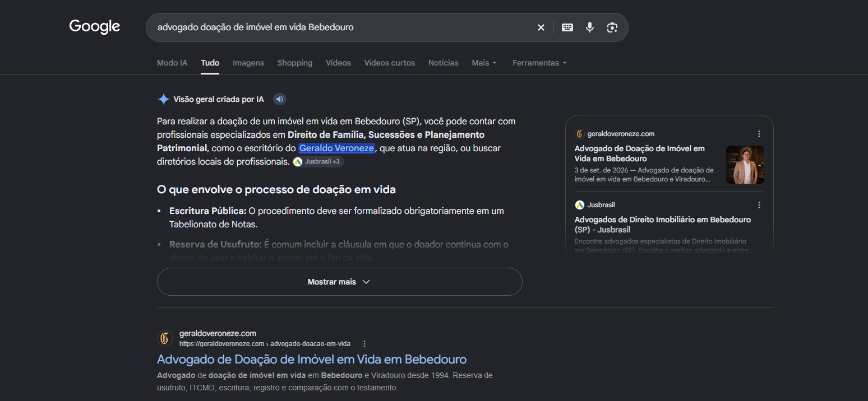Switch to Imagens tab
868x401 pixels.
point(248,63)
